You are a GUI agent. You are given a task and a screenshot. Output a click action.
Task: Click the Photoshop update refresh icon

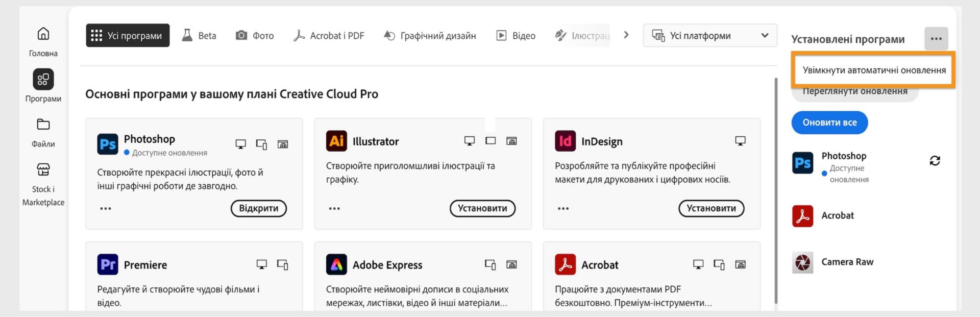(x=935, y=161)
